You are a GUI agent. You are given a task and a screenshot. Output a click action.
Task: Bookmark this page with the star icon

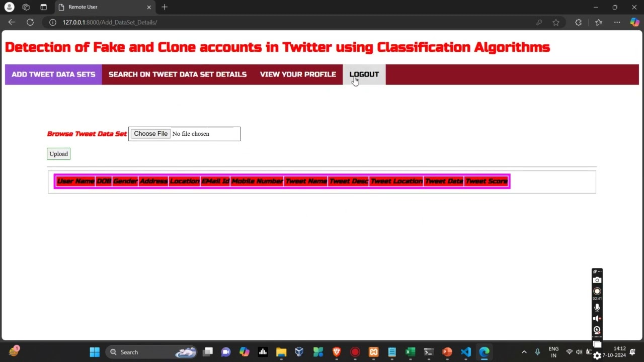coord(556,22)
